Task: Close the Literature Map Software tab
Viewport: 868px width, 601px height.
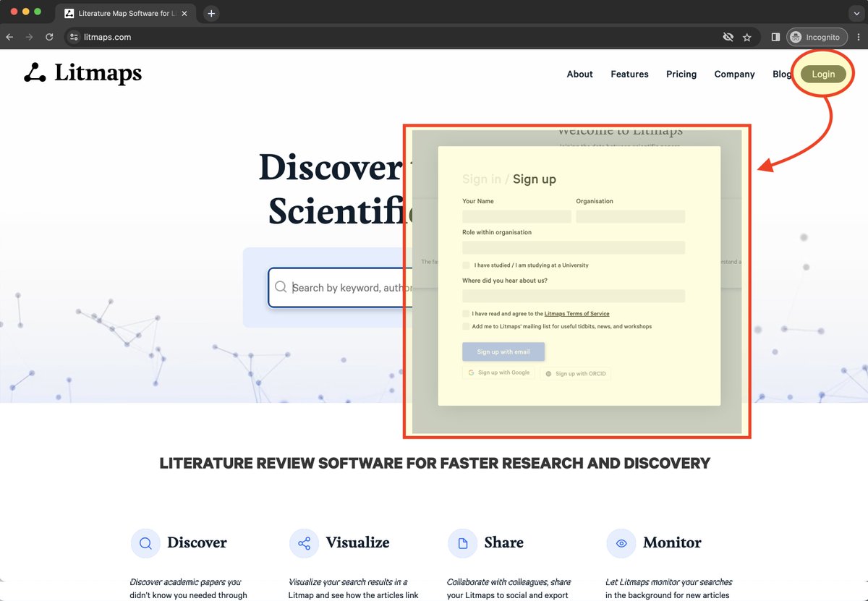Action: coord(184,13)
